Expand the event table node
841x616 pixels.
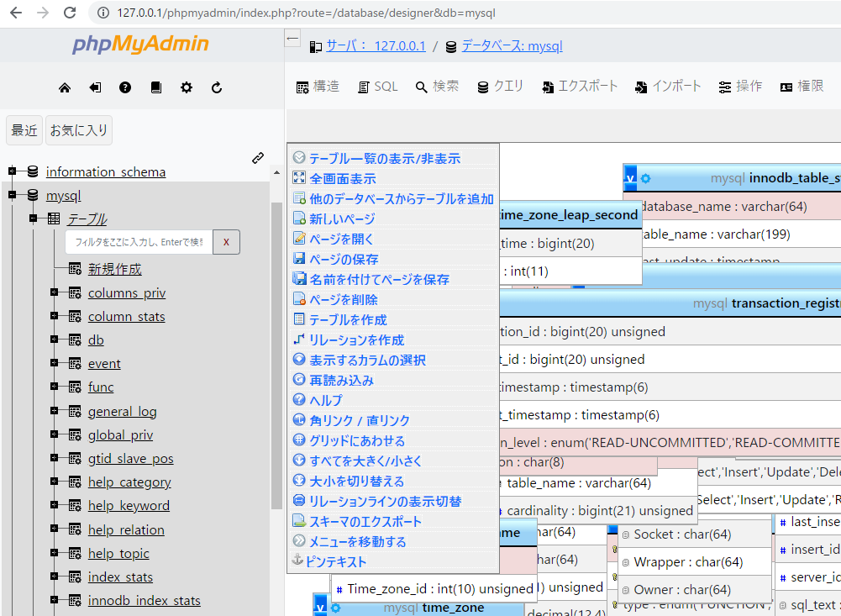pyautogui.click(x=54, y=363)
